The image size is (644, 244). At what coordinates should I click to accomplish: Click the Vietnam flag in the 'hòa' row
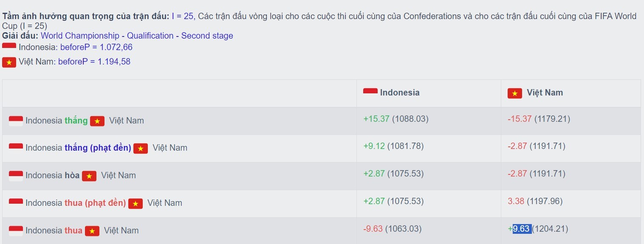89,176
